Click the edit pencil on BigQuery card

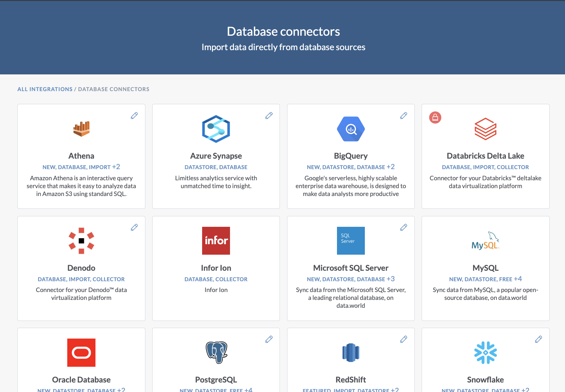(x=404, y=116)
